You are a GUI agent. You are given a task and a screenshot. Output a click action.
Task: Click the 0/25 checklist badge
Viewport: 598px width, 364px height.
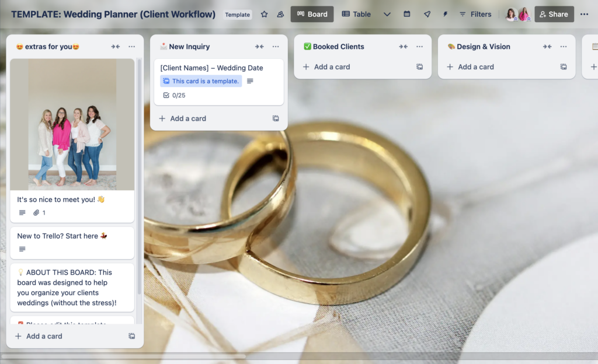[x=174, y=95]
